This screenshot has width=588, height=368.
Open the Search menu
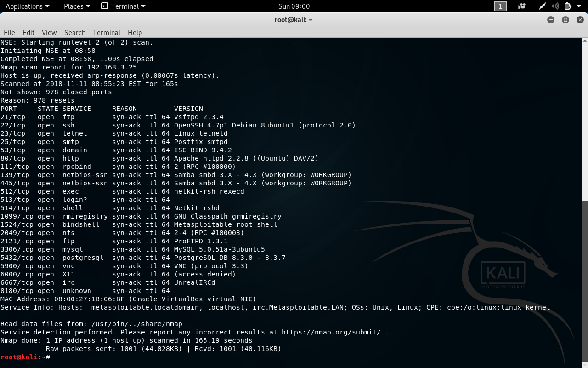(x=75, y=32)
